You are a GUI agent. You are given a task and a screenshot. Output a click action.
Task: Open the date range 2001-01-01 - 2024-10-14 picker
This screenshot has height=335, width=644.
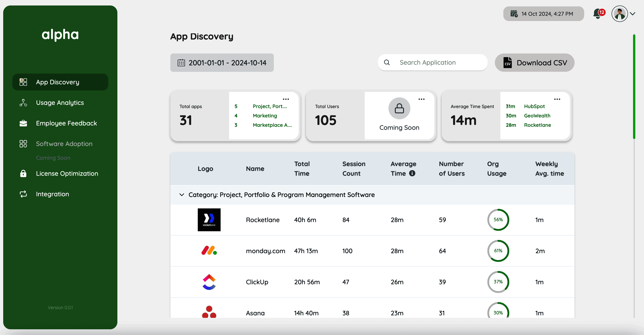[x=222, y=63]
